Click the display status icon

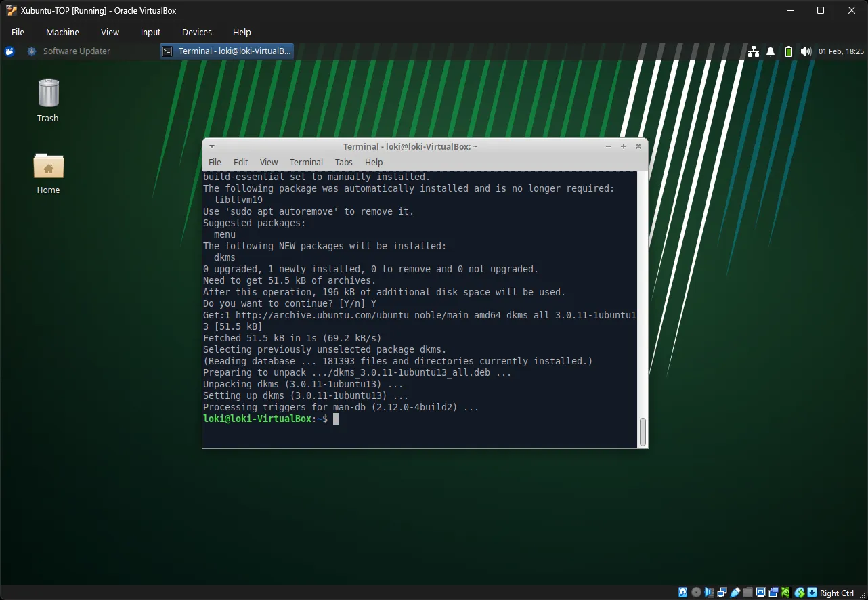(x=760, y=592)
